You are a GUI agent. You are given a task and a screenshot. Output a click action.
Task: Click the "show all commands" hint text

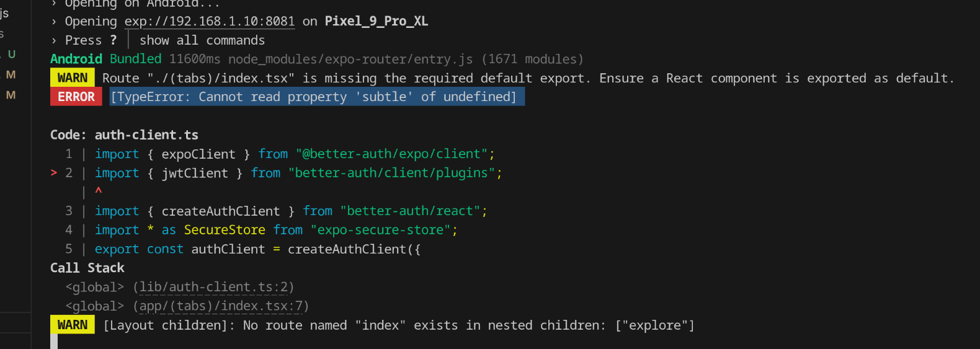tap(202, 40)
